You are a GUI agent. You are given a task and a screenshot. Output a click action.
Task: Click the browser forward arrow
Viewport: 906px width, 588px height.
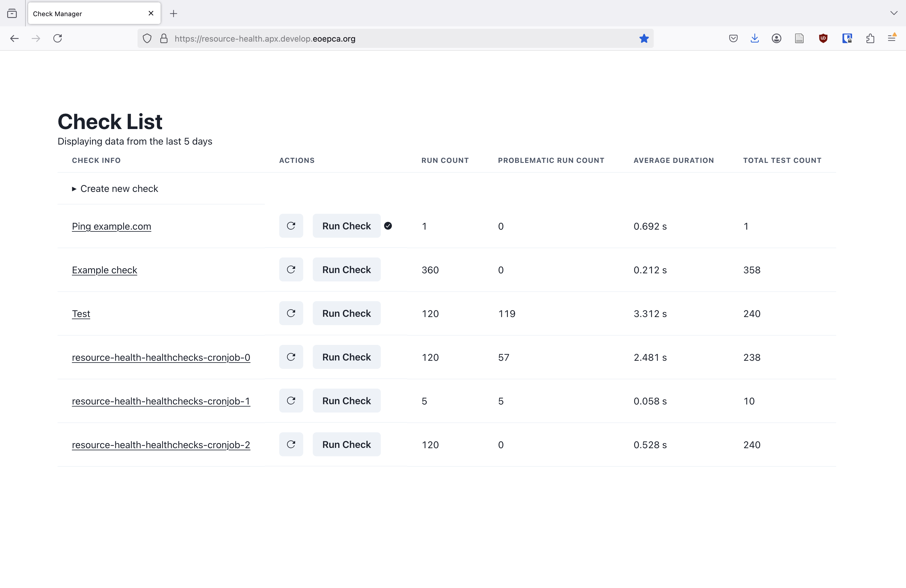[36, 38]
